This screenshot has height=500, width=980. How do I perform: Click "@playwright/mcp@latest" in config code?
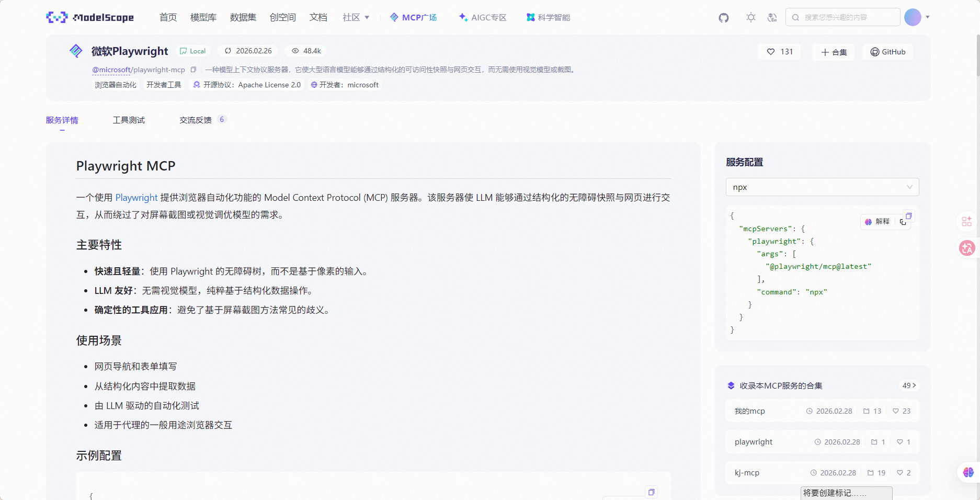(x=818, y=267)
